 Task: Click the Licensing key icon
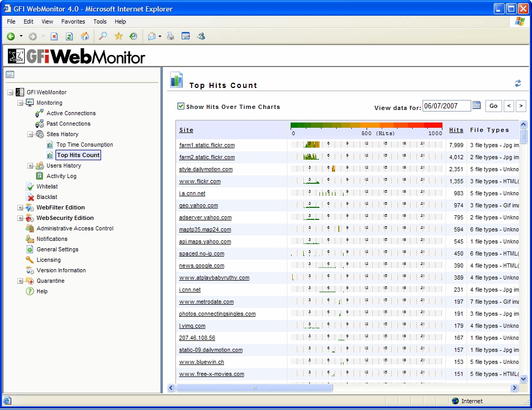click(x=30, y=260)
